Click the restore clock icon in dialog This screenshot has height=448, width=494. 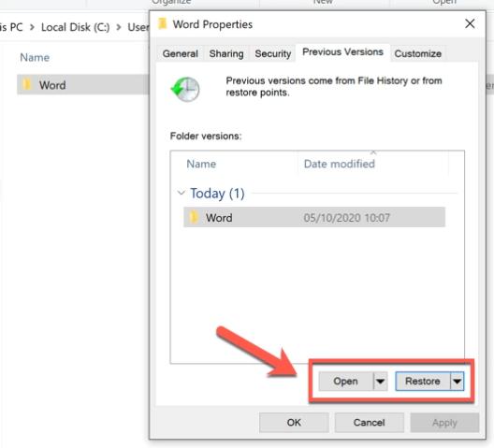click(x=185, y=89)
